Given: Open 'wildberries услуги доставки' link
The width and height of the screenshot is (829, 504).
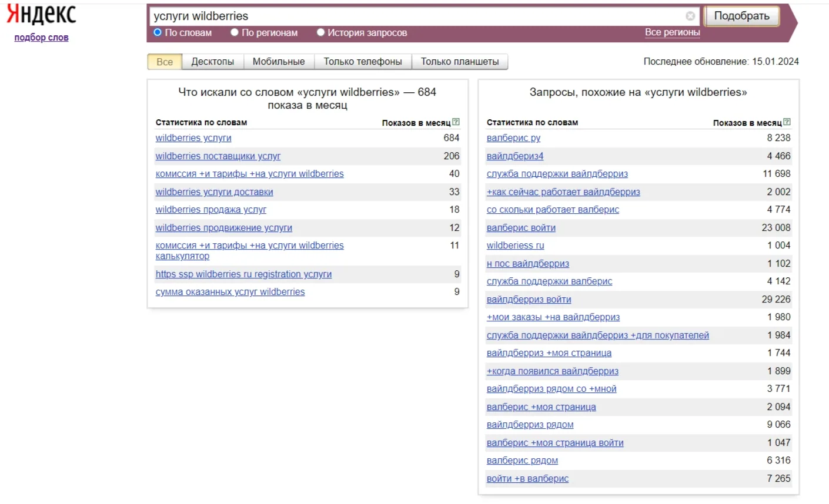Looking at the screenshot, I should pos(215,192).
